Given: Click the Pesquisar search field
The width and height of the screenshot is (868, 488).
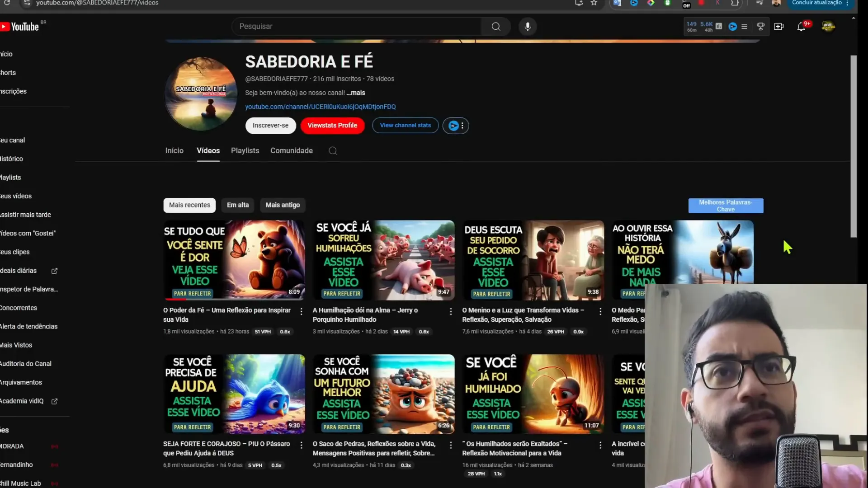Looking at the screenshot, I should tap(357, 27).
